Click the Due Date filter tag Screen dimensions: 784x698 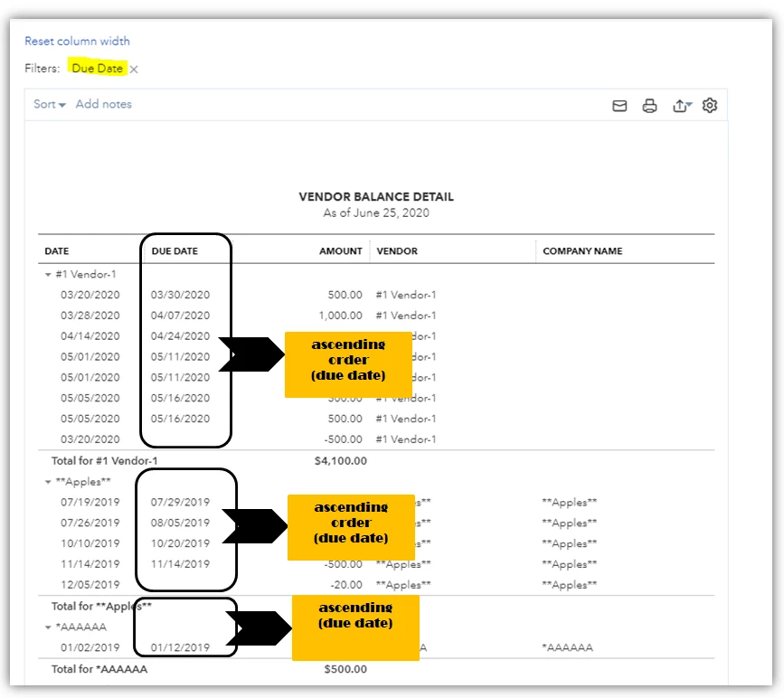pos(97,68)
